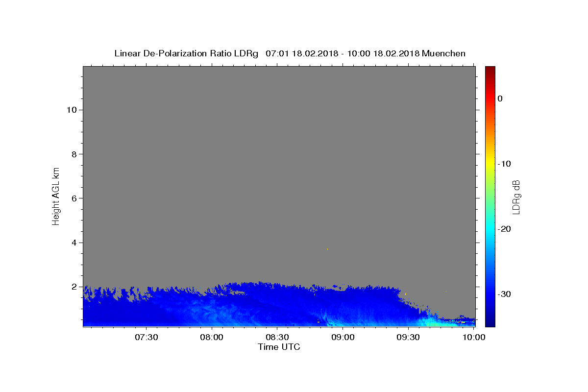Click the 08:00 time tick label
Screen dimensions: 588x392
[x=212, y=338]
